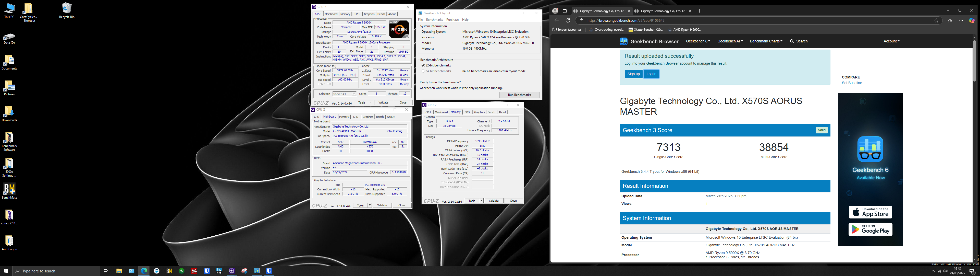Screen dimensions: 980x276
Task: Click the Geekbench Browser logo
Action: 649,41
